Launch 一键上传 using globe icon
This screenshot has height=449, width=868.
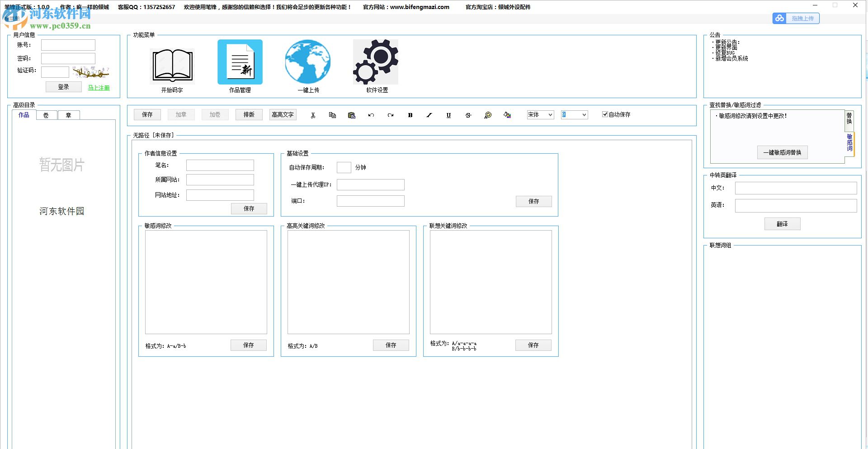[307, 62]
